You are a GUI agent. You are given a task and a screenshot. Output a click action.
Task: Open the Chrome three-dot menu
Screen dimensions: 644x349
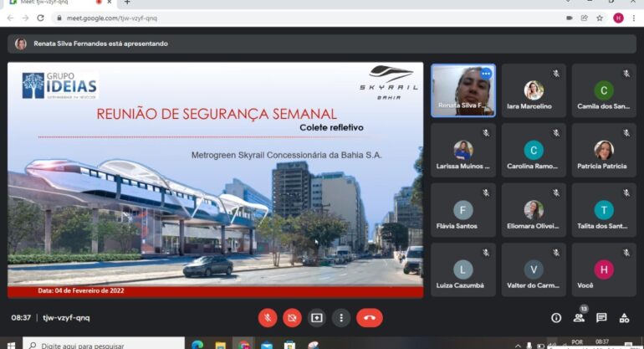click(x=634, y=18)
